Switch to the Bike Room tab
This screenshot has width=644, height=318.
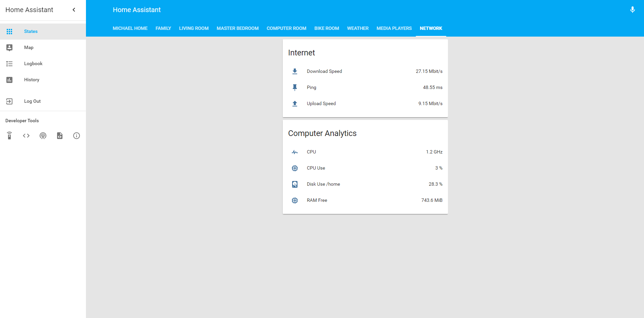(x=327, y=29)
